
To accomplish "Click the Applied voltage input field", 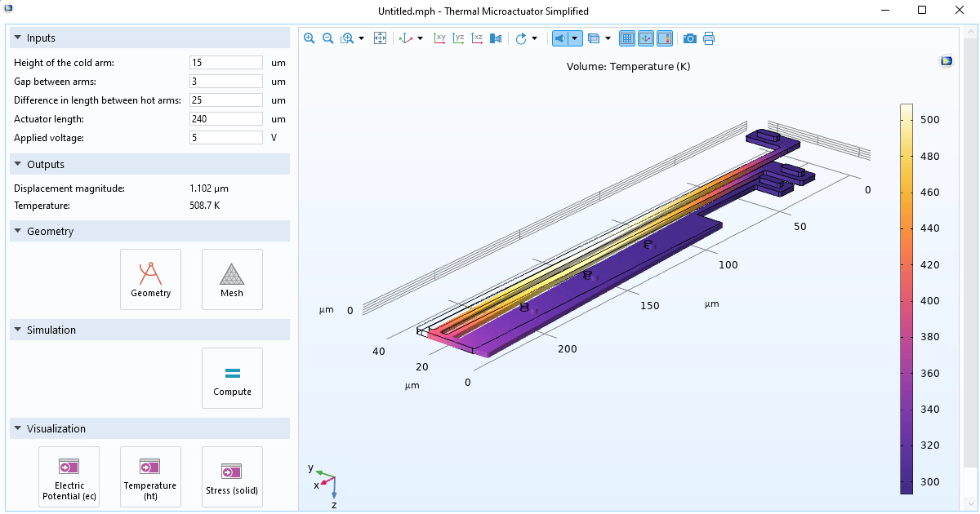I will point(226,138).
